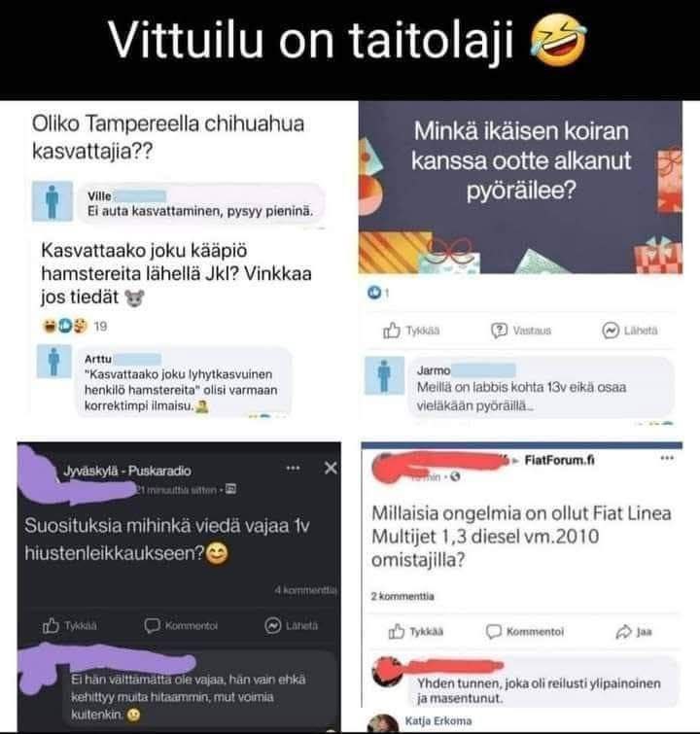The image size is (700, 734).
Task: Share the Fiat post with Jaa
Action: pos(634,632)
